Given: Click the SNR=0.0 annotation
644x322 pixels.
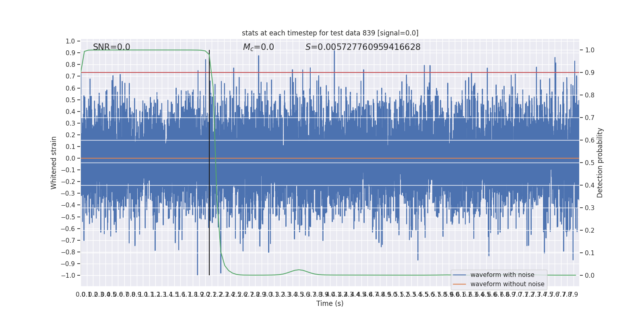Looking at the screenshot, I should 111,47.
